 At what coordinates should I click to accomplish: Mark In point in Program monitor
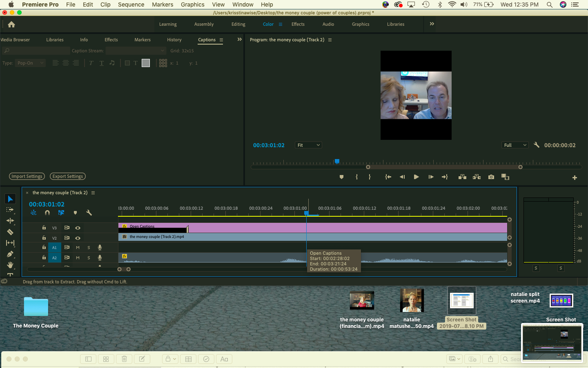356,177
